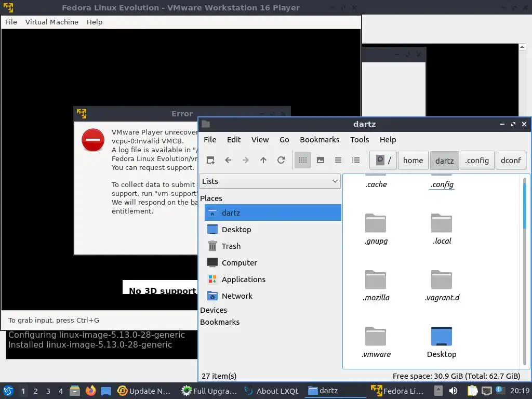
Task: Go back using the left arrow icon
Action: [x=228, y=160]
